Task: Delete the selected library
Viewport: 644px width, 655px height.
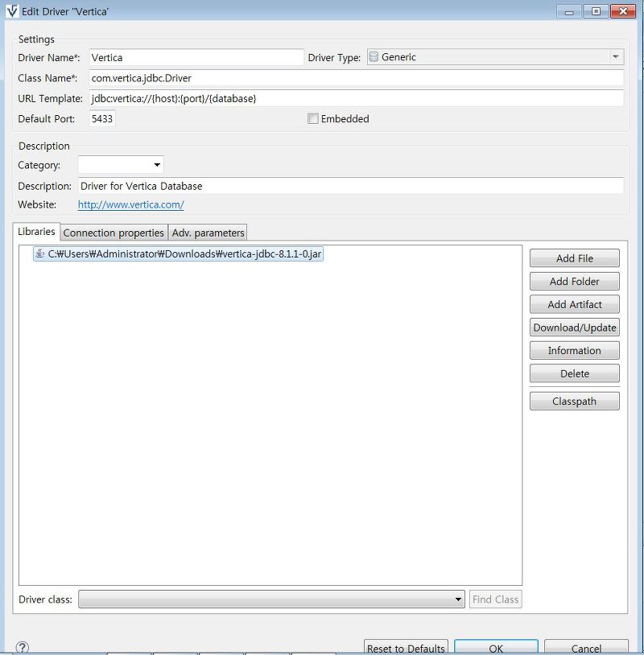Action: tap(575, 373)
